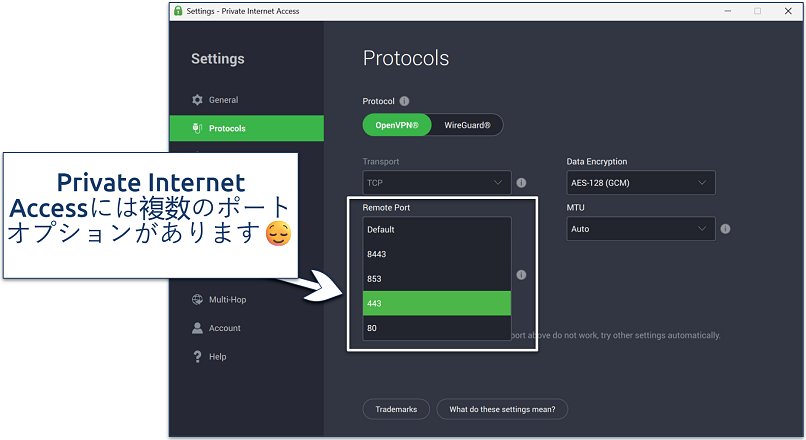Image resolution: width=806 pixels, height=440 pixels.
Task: Click info icon beside MTU dropdown
Action: [725, 229]
